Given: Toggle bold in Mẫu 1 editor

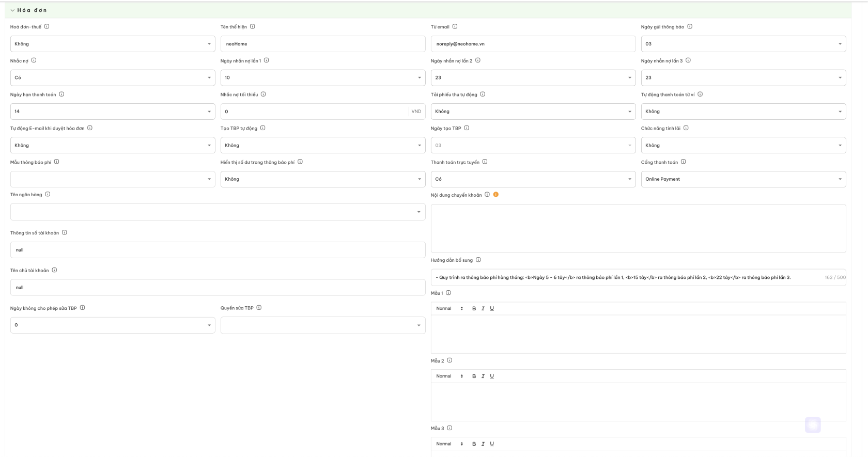Looking at the screenshot, I should point(474,308).
